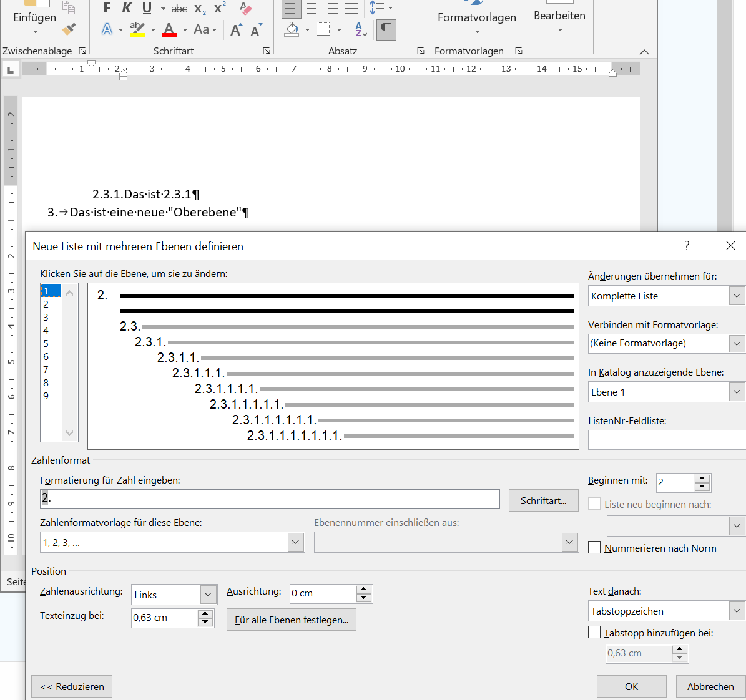Open the line spacing options
Screen dimensions: 746x700
pos(381,7)
